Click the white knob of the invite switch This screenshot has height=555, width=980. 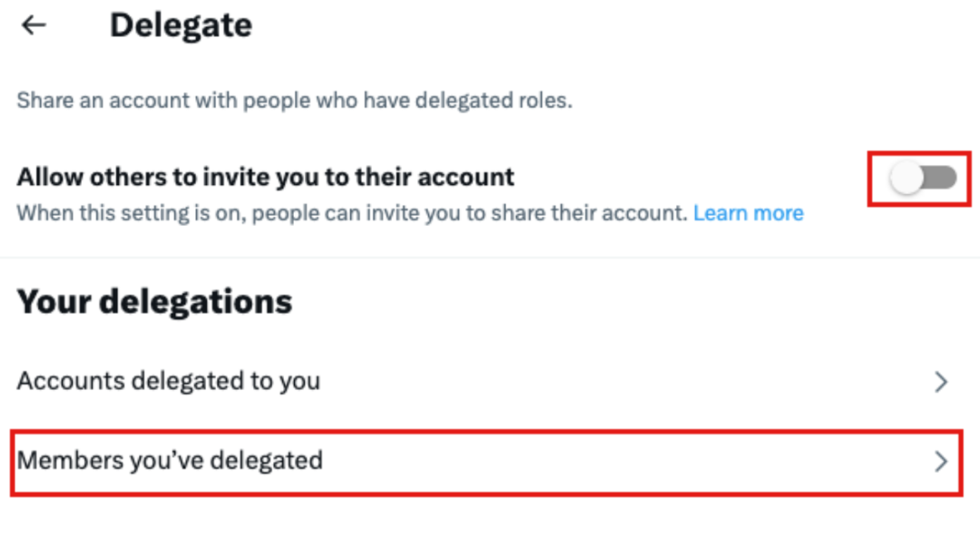pyautogui.click(x=906, y=179)
